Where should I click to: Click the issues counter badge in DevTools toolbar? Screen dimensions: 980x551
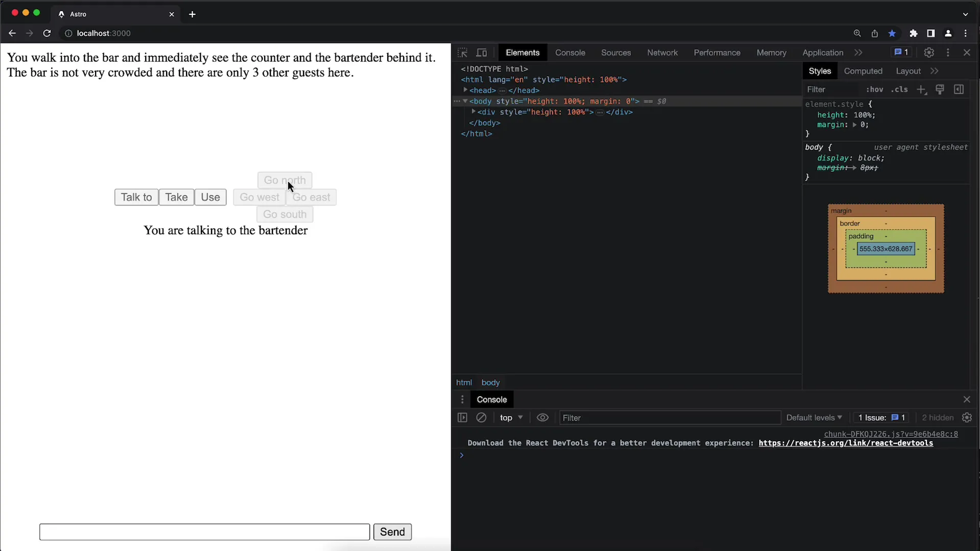[901, 52]
